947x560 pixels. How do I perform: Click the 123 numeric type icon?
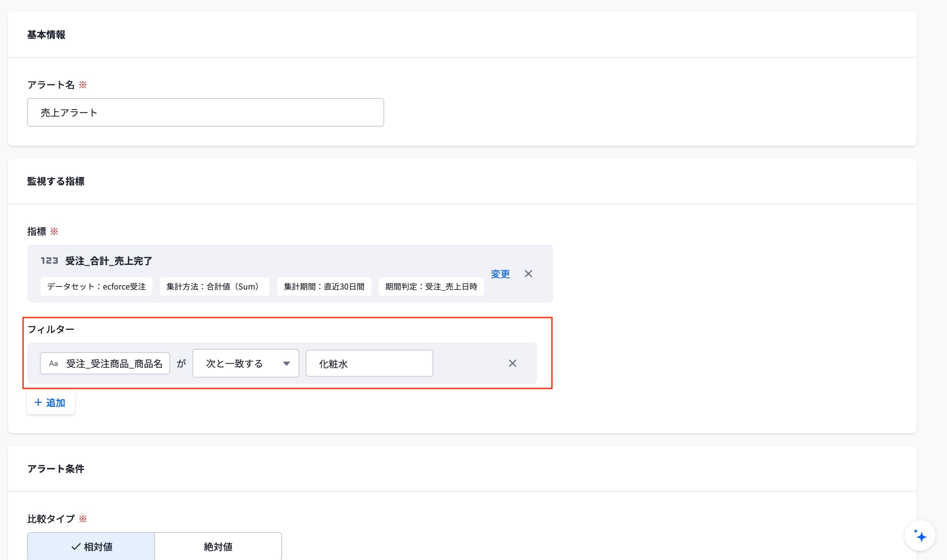tap(49, 261)
